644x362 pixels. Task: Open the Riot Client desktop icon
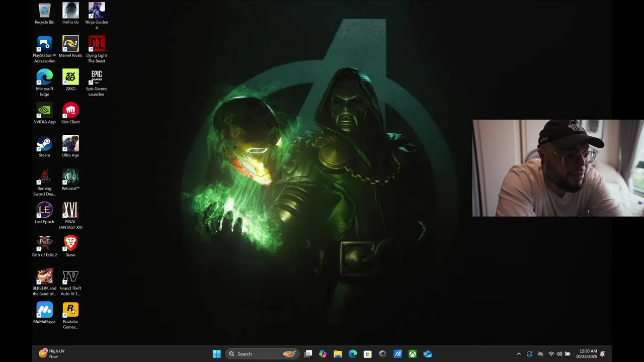[x=70, y=113]
